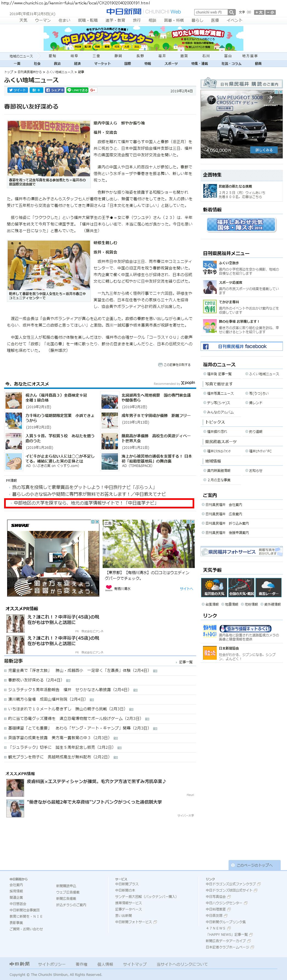
Task: Open 日刊県民福井 会社案内 link
Action: [x=224, y=505]
